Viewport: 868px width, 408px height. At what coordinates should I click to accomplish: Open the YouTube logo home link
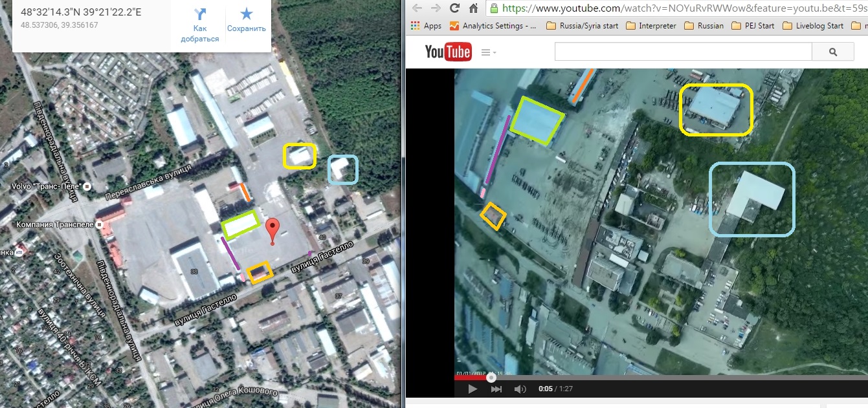[448, 52]
